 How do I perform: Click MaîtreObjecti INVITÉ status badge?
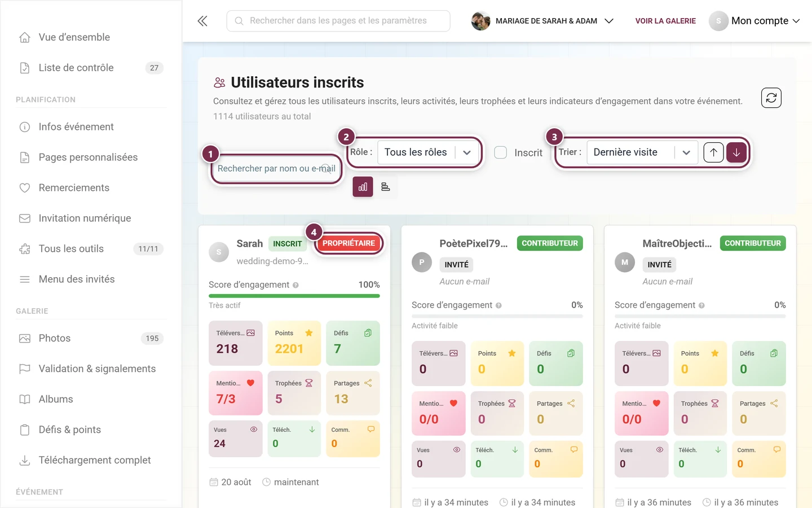659,265
